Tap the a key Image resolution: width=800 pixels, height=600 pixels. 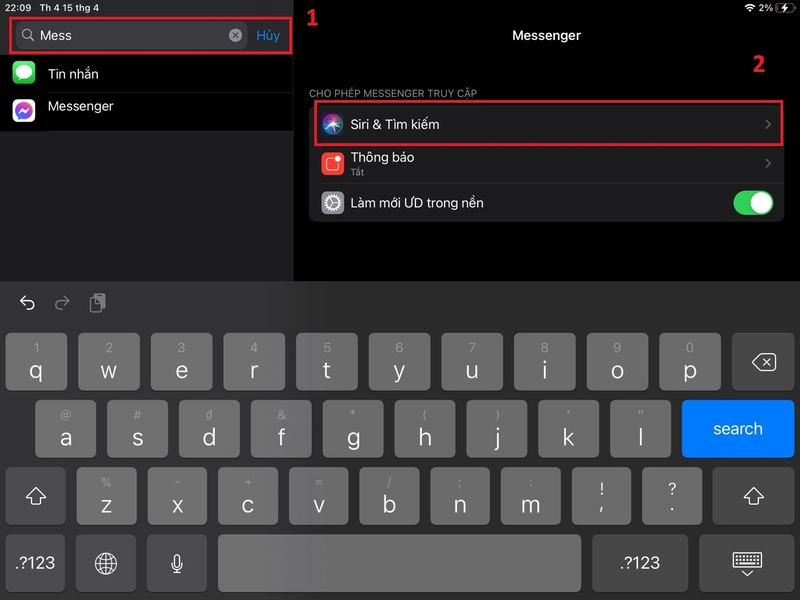point(66,429)
